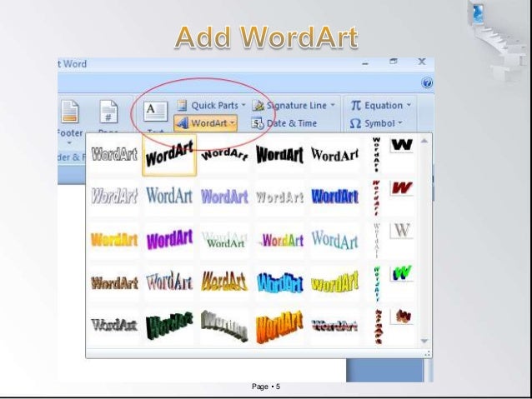Click the Text Box icon

pyautogui.click(x=155, y=112)
